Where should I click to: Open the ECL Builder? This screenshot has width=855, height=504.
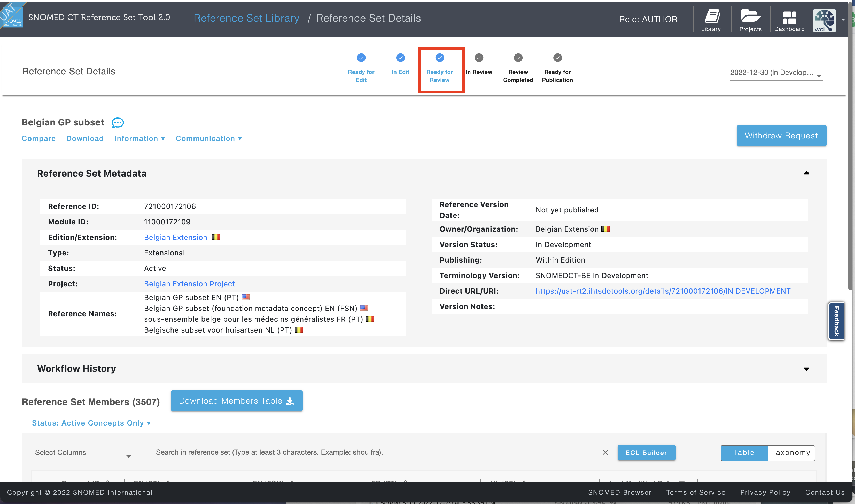tap(646, 453)
